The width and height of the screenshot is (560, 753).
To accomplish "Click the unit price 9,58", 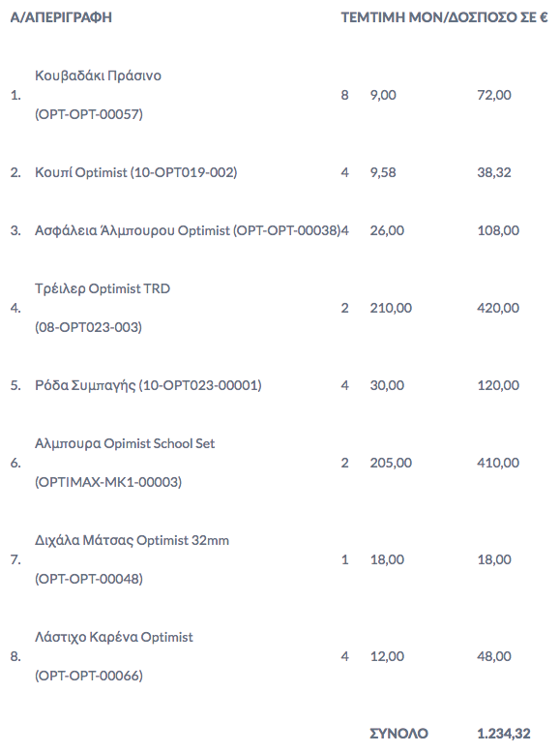I will (383, 172).
